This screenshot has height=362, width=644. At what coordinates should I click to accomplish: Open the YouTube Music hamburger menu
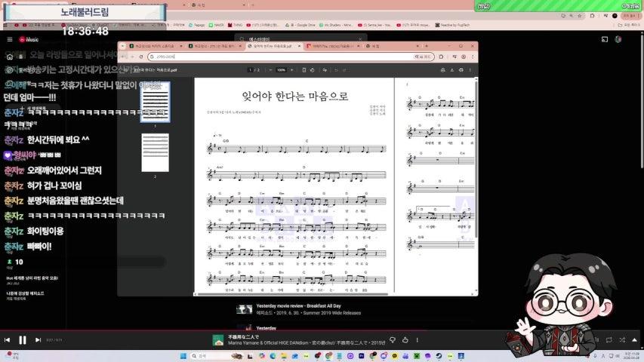click(10, 39)
